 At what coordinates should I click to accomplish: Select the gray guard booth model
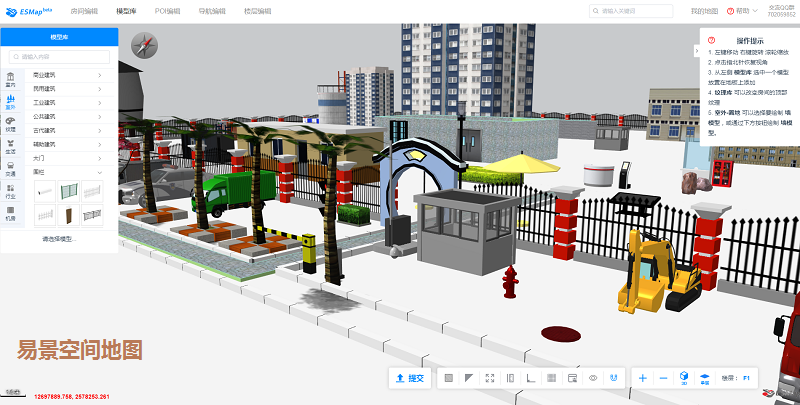tap(465, 231)
